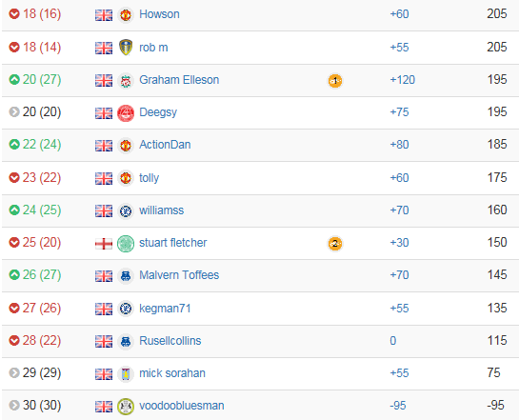Screen dimensions: 519x420
Task: Click the grey unchanged arrow beside Deegsy's rank
Action: [x=14, y=111]
